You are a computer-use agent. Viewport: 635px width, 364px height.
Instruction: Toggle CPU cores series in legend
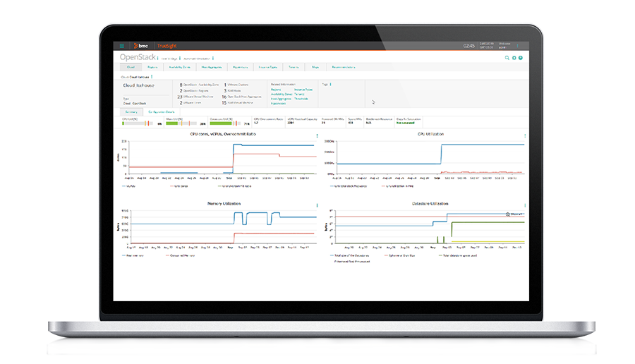point(177,186)
